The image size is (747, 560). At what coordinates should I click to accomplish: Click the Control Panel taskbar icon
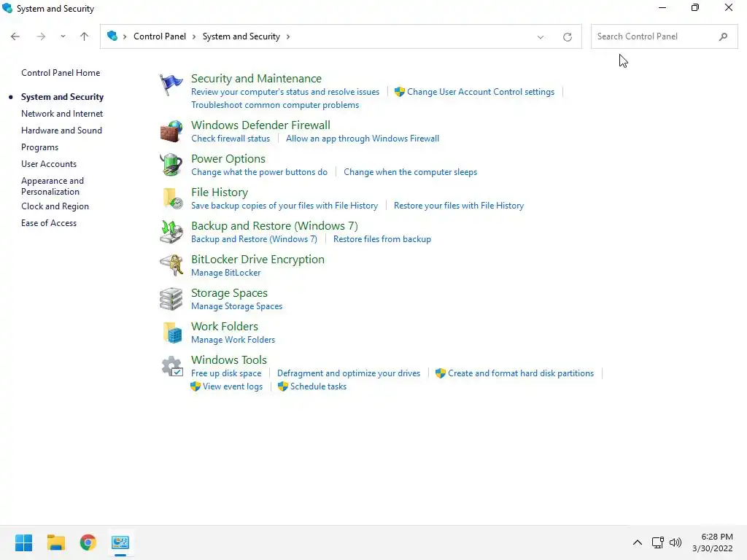tap(120, 542)
